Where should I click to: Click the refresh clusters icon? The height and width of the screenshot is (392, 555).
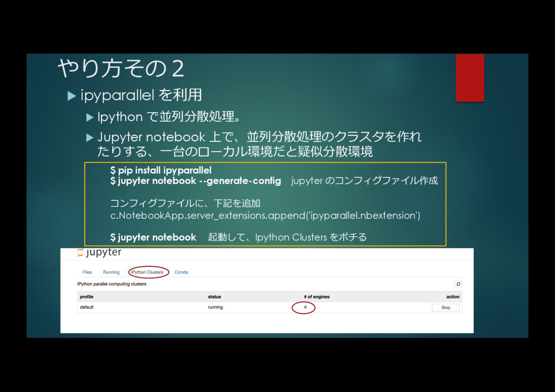point(459,284)
